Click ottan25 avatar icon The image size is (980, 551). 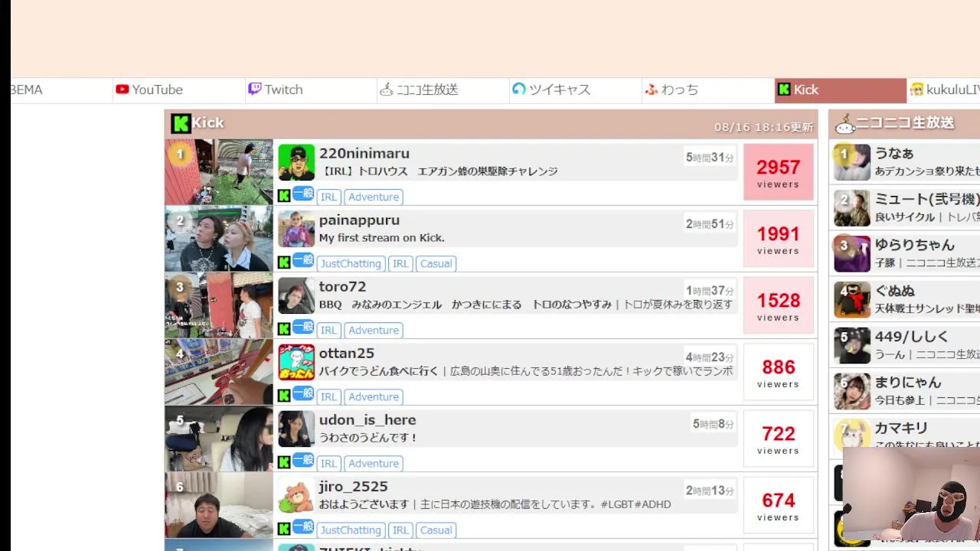point(296,363)
